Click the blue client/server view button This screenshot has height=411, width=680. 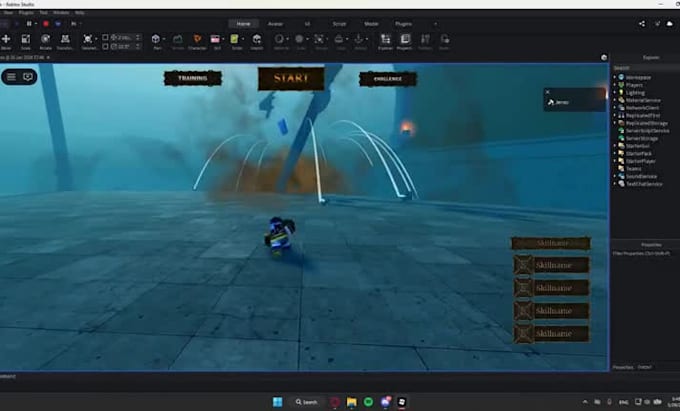pos(58,23)
